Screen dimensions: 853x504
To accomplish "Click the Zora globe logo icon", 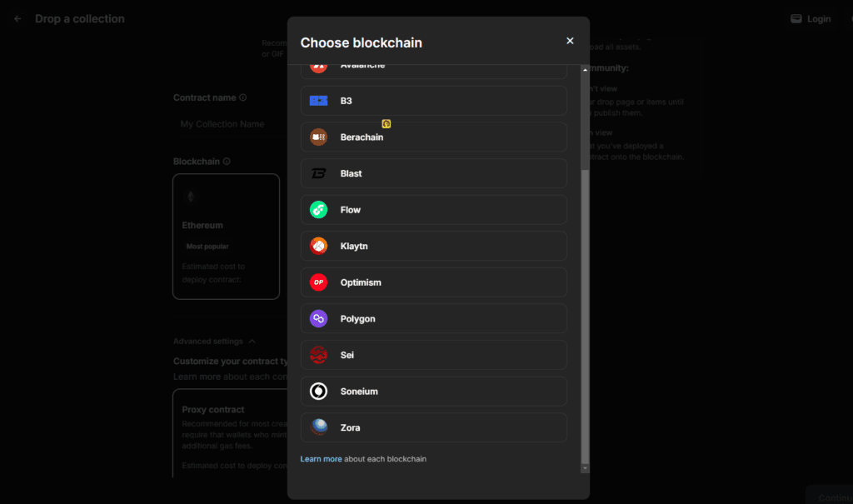I will tap(318, 427).
